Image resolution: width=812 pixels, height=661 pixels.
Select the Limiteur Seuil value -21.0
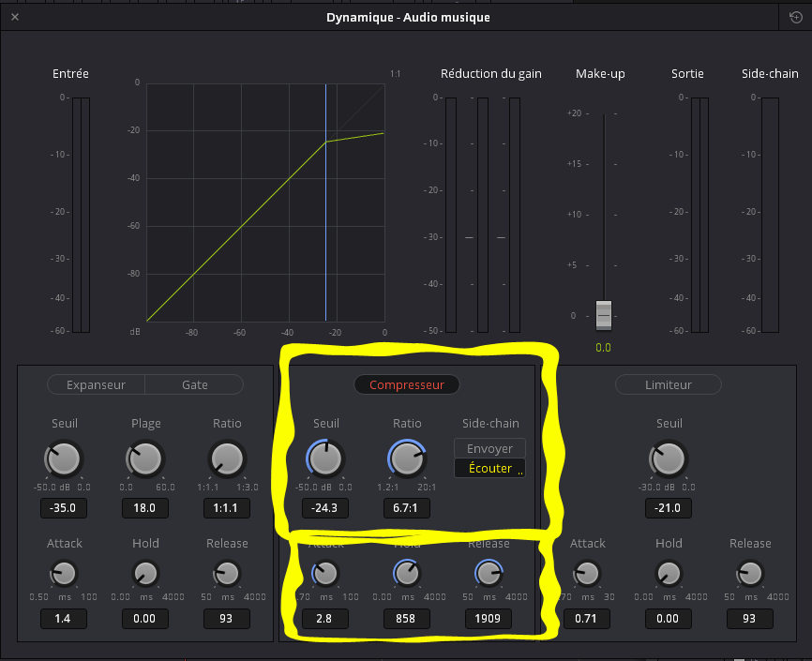point(668,508)
